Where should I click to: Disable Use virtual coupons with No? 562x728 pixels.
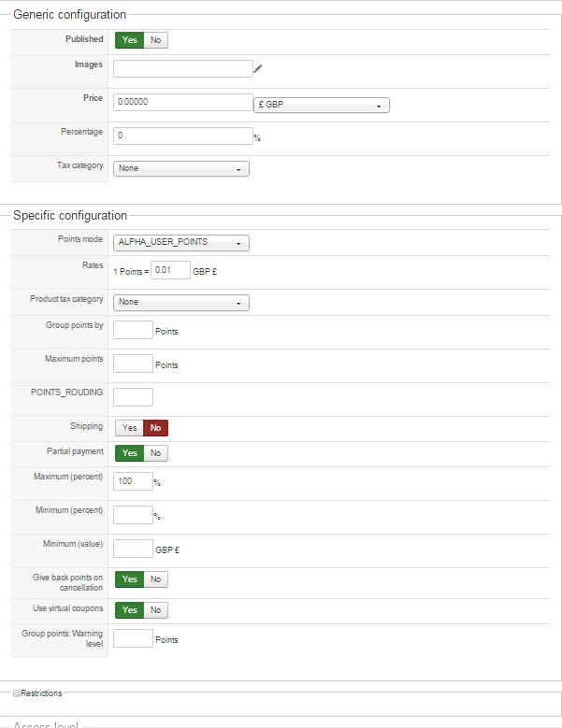pos(155,610)
